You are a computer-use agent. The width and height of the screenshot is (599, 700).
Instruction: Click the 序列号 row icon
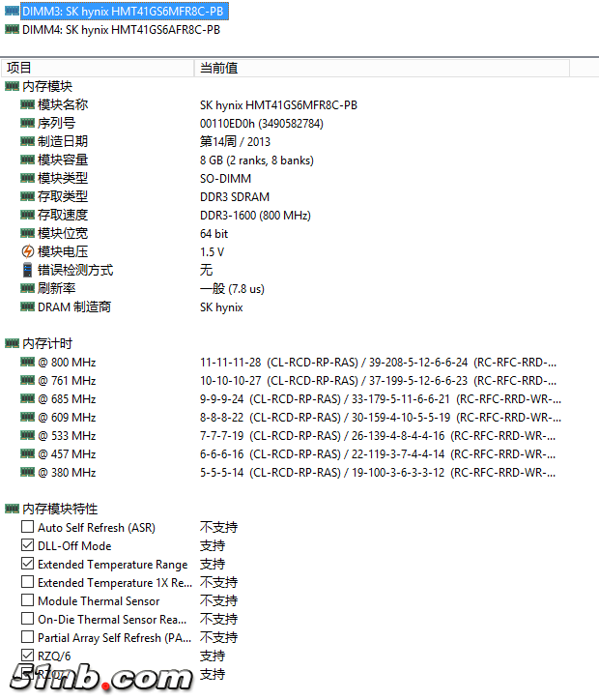coord(28,123)
